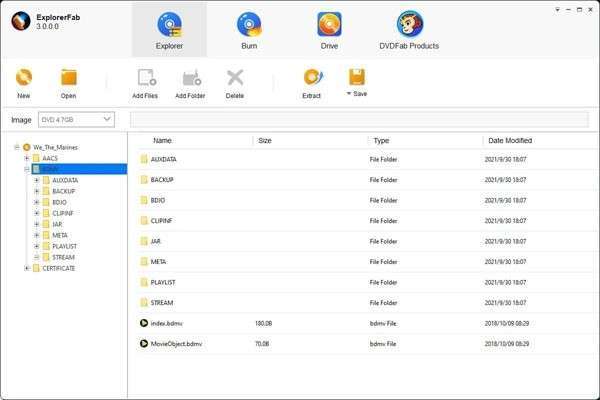Expand AUXDATA in the tree

click(x=37, y=180)
